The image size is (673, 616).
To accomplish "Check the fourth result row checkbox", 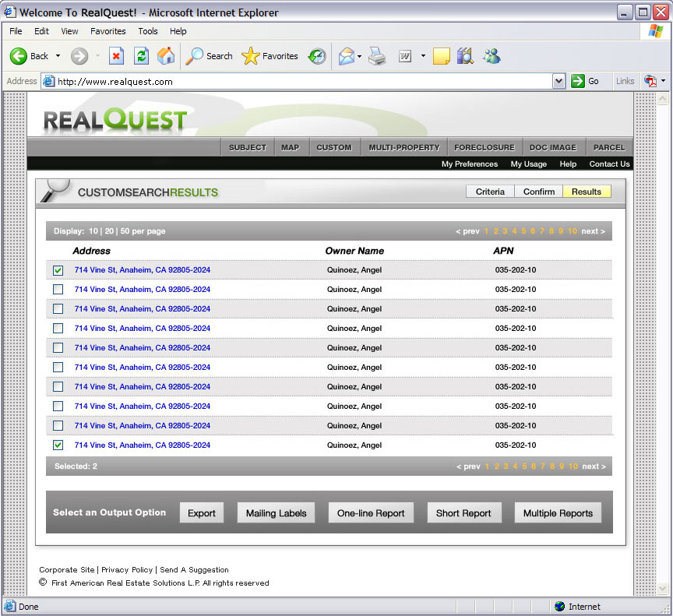I will (58, 329).
